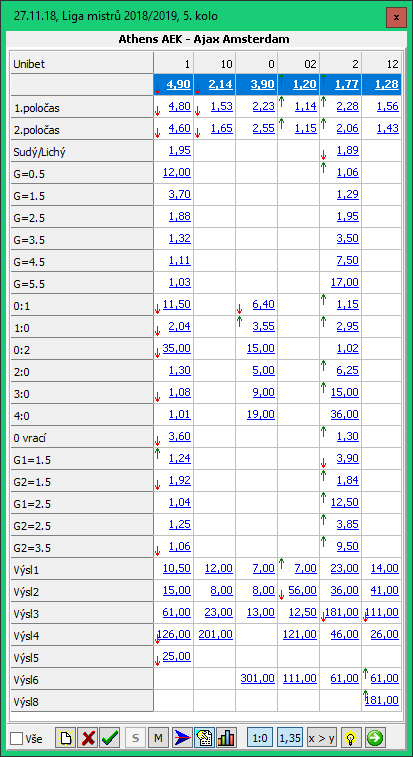Toggle the M button in the toolbar

158,738
